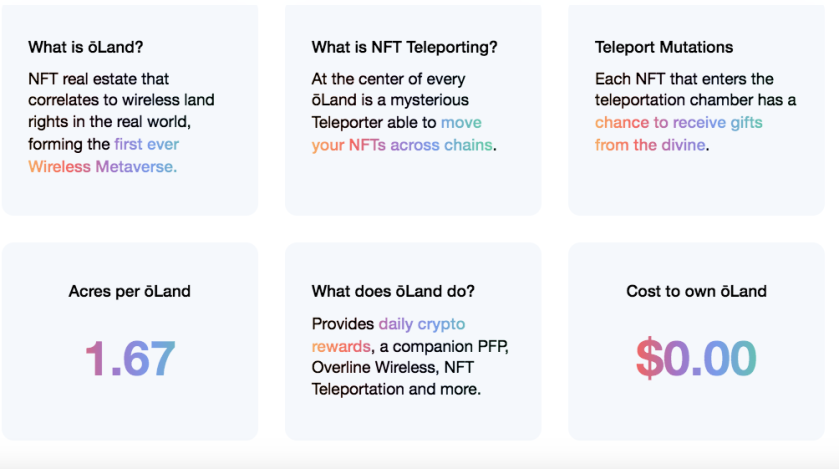Click the 'Teleport Mutations' heading
Image resolution: width=839 pixels, height=469 pixels.
click(664, 47)
